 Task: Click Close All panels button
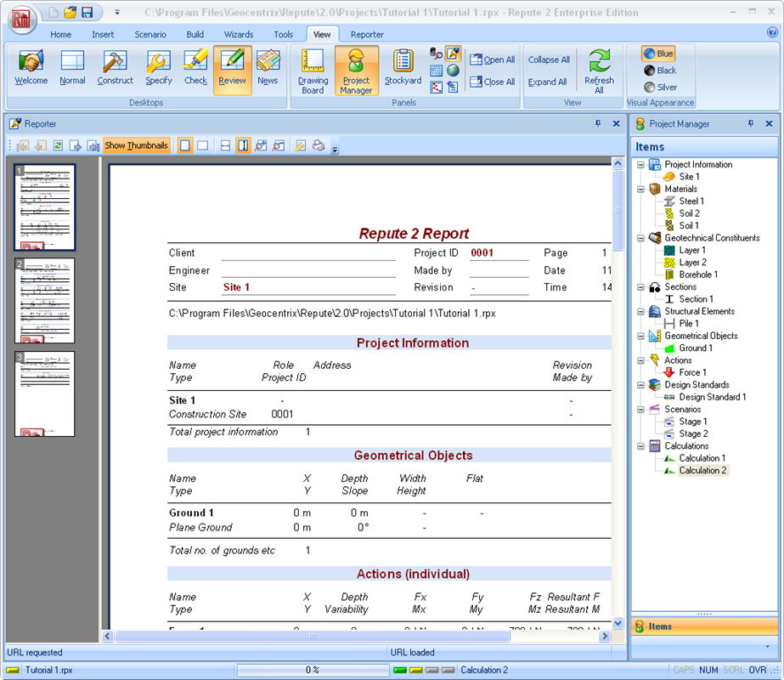tap(493, 82)
